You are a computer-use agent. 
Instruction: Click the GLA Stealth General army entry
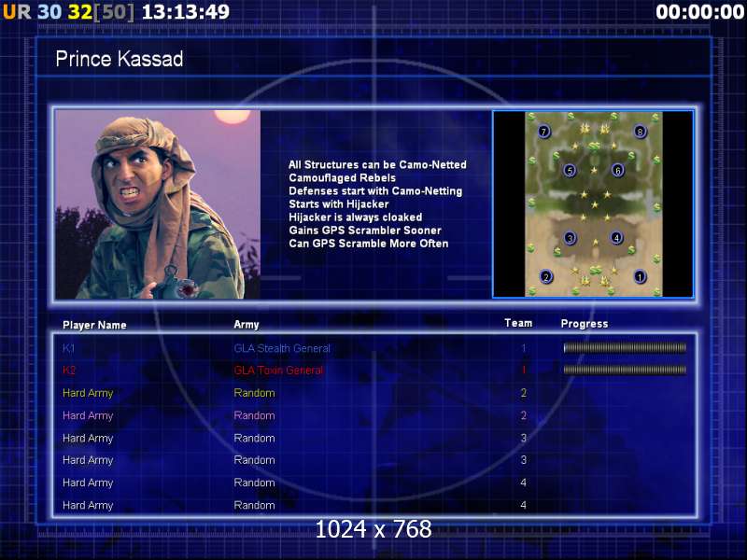[282, 348]
